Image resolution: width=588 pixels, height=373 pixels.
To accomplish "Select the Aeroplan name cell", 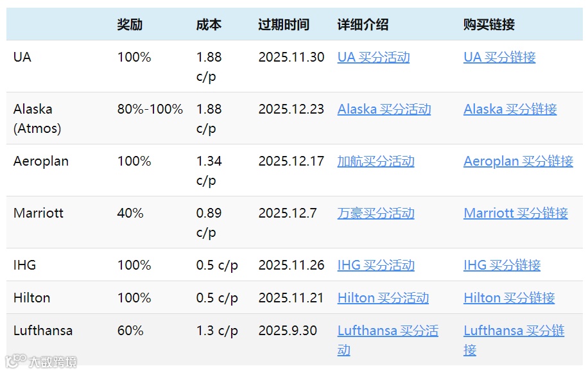I will tap(41, 162).
